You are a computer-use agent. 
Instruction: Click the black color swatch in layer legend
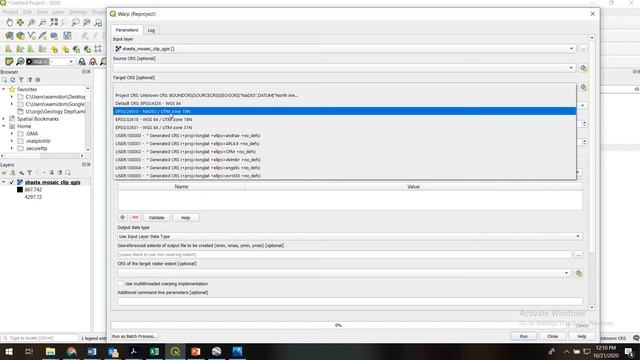[20, 190]
